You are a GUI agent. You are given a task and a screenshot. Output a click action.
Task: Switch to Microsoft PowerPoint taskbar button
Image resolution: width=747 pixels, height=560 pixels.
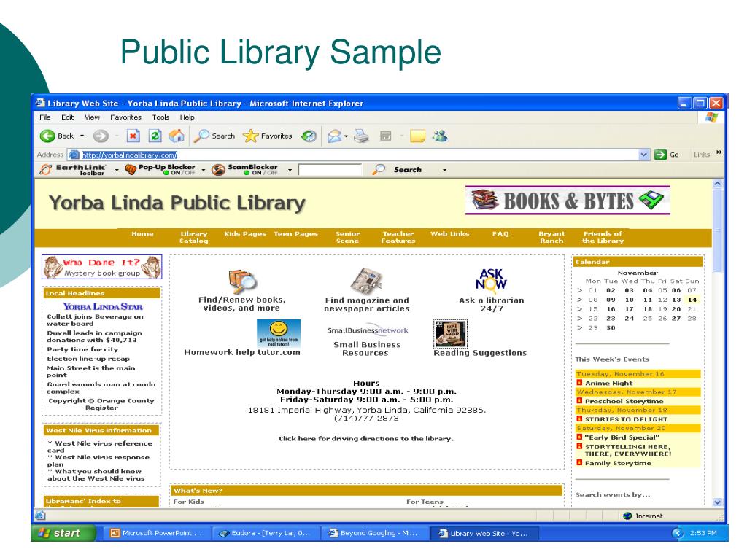(x=156, y=533)
